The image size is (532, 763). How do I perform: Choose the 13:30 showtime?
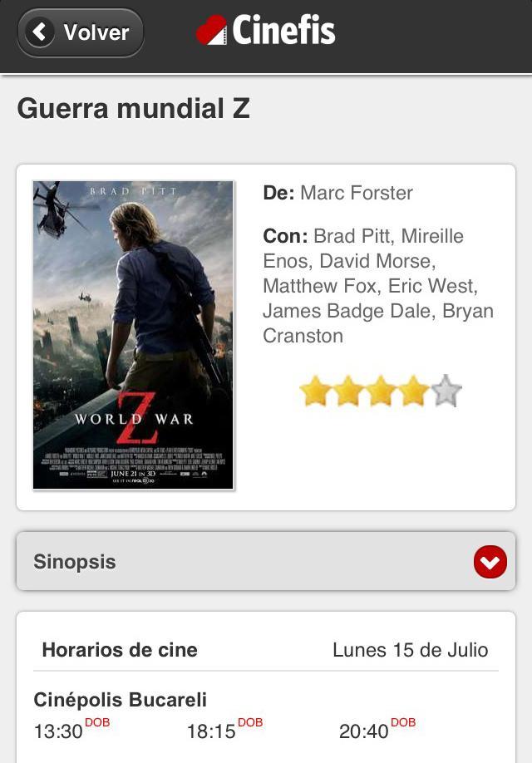58,731
